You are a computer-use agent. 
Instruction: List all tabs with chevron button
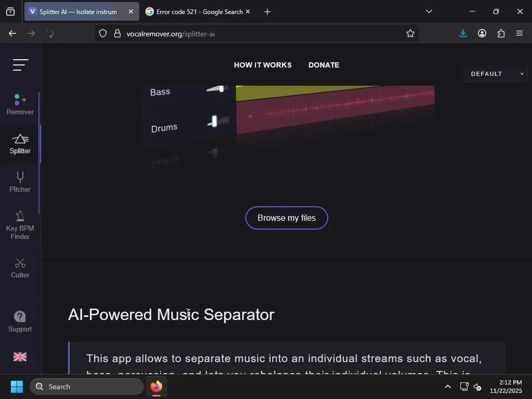[429, 11]
